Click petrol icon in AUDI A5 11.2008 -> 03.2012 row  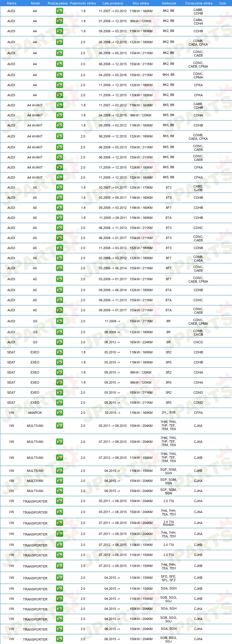(59, 248)
